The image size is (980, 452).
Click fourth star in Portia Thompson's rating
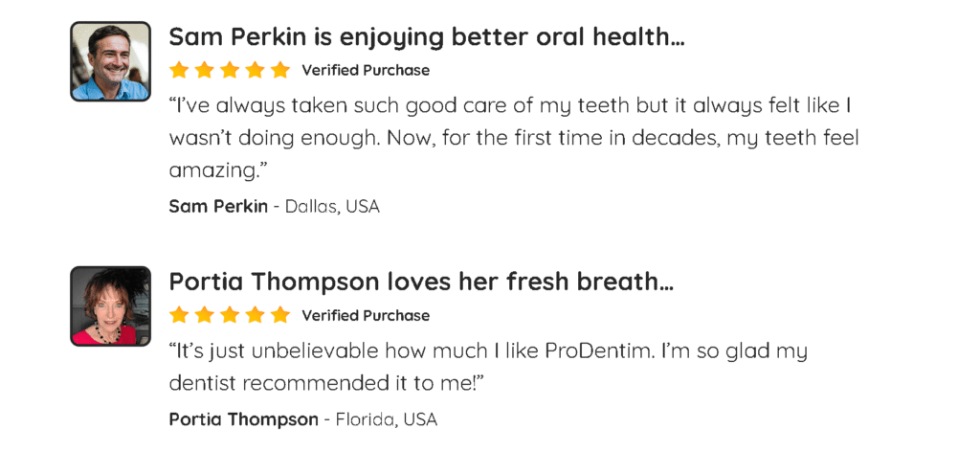click(255, 315)
